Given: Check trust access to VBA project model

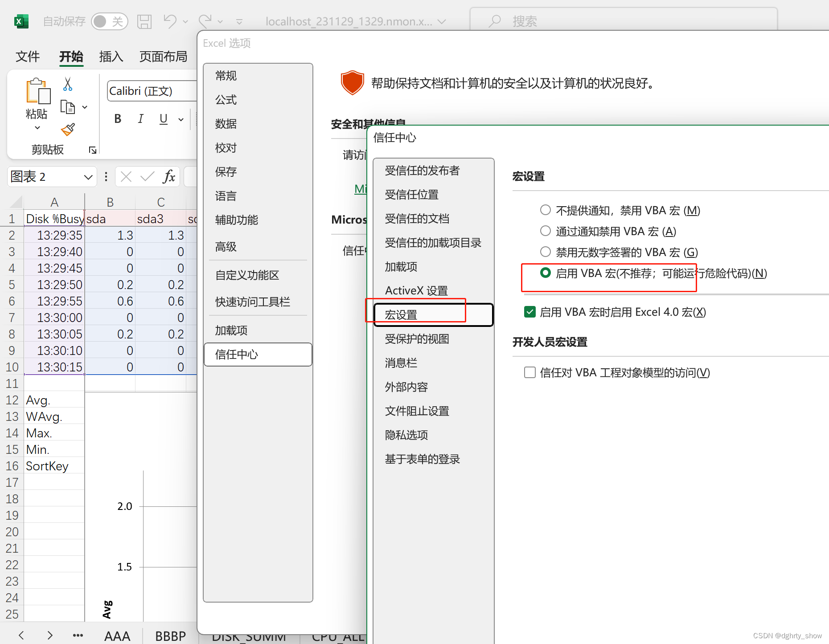Looking at the screenshot, I should click(x=529, y=372).
